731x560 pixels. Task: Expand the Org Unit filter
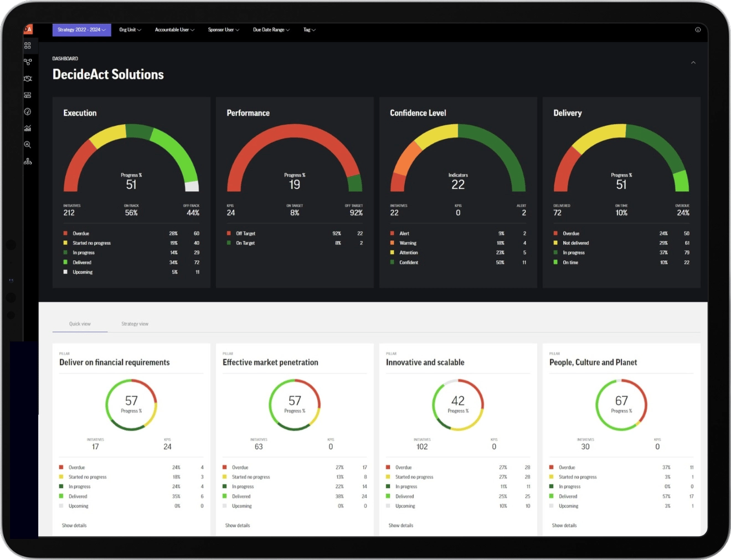130,30
